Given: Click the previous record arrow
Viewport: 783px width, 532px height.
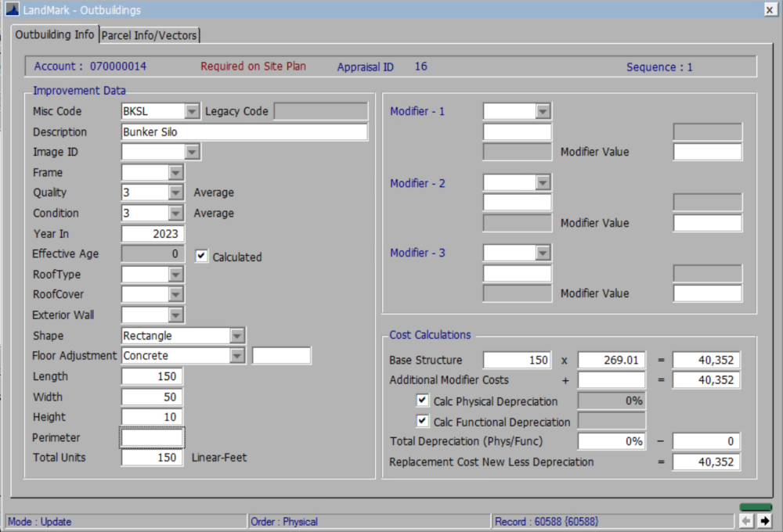Looking at the screenshot, I should [747, 521].
